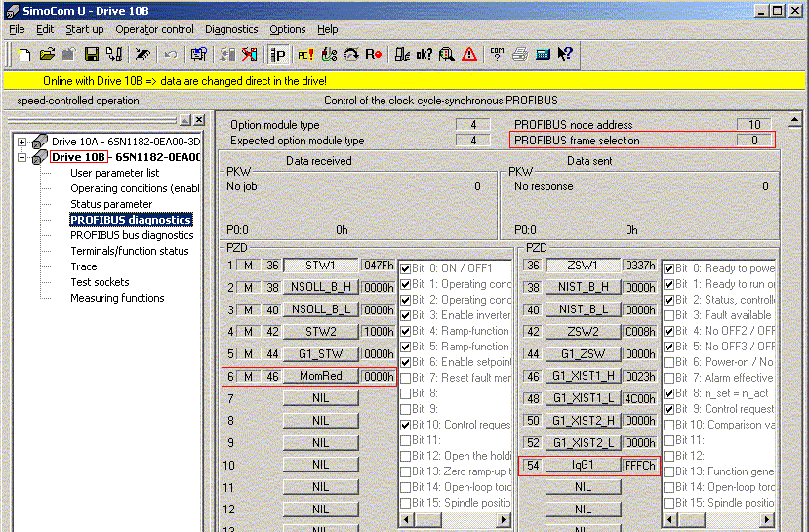Toggle ZSW1 Bit 7: Alarm effective checkbox
Viewport: 809px width, 532px height.
(669, 378)
